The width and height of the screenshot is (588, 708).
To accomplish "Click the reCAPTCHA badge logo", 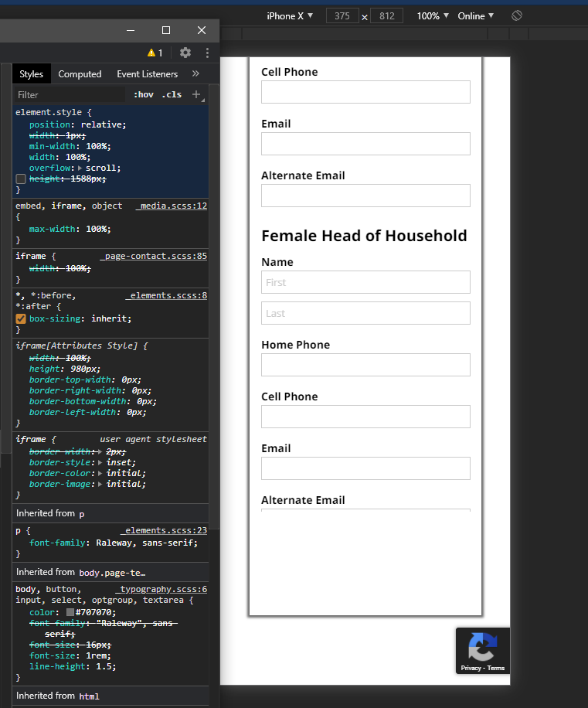I will pyautogui.click(x=483, y=647).
